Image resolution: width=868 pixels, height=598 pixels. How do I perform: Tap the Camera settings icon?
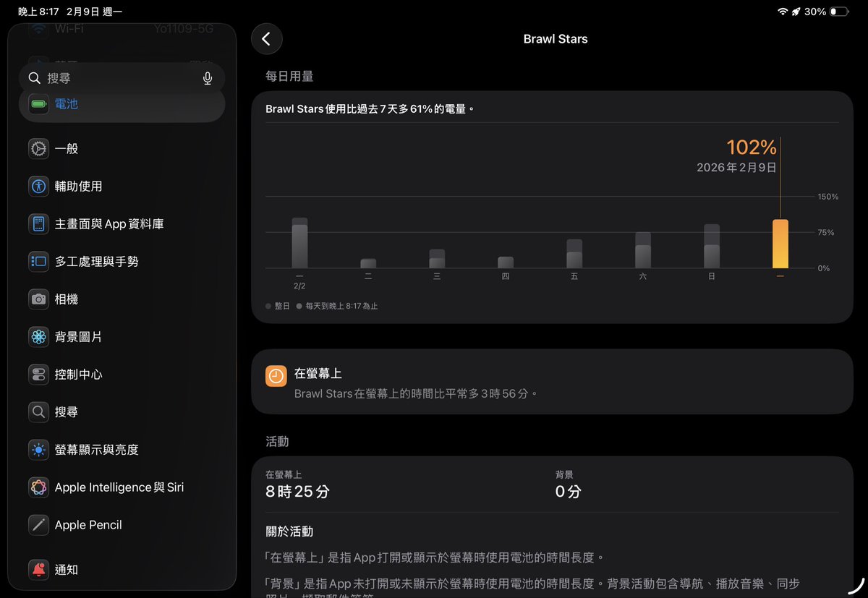coord(38,299)
